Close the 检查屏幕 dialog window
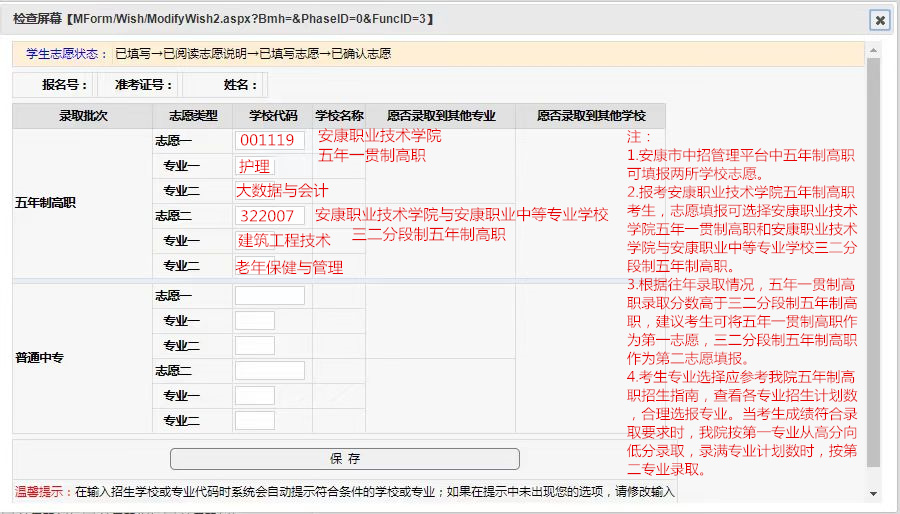The height and width of the screenshot is (514, 900). point(879,20)
